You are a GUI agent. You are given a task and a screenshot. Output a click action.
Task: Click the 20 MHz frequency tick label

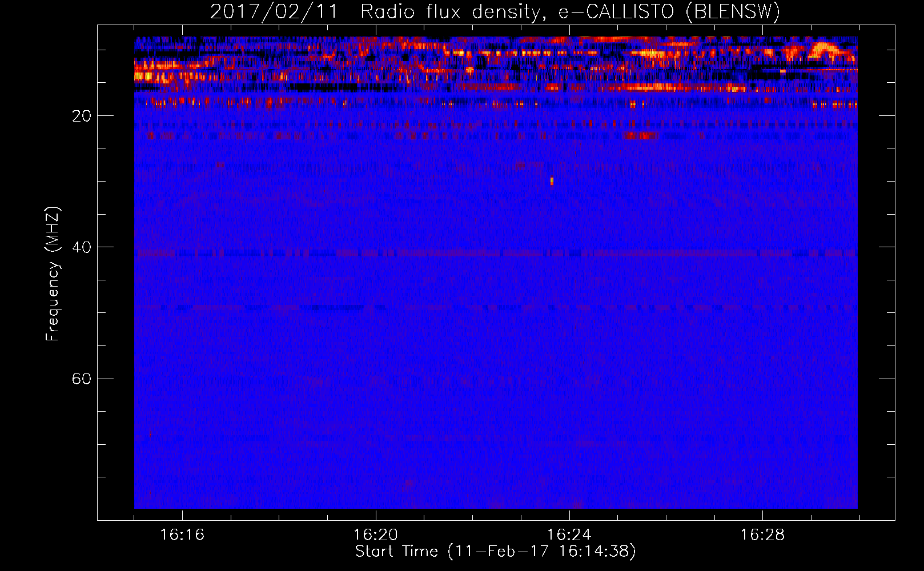tap(82, 116)
